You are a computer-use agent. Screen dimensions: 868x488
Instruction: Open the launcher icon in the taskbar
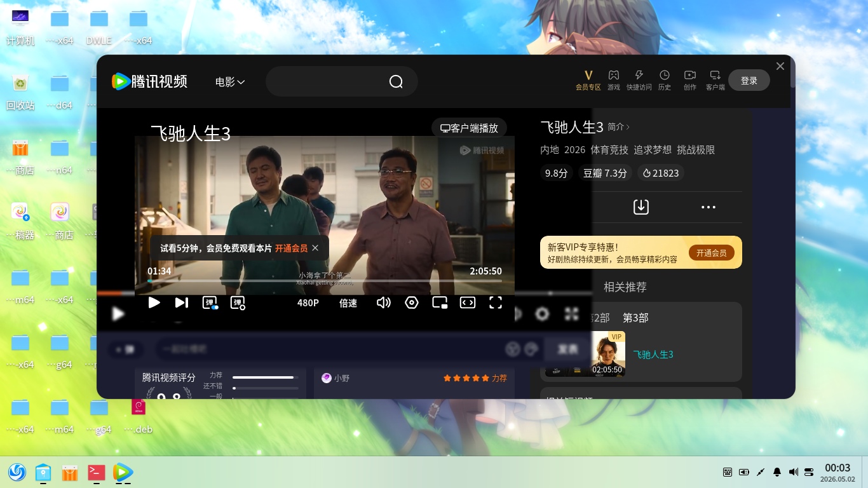click(17, 472)
